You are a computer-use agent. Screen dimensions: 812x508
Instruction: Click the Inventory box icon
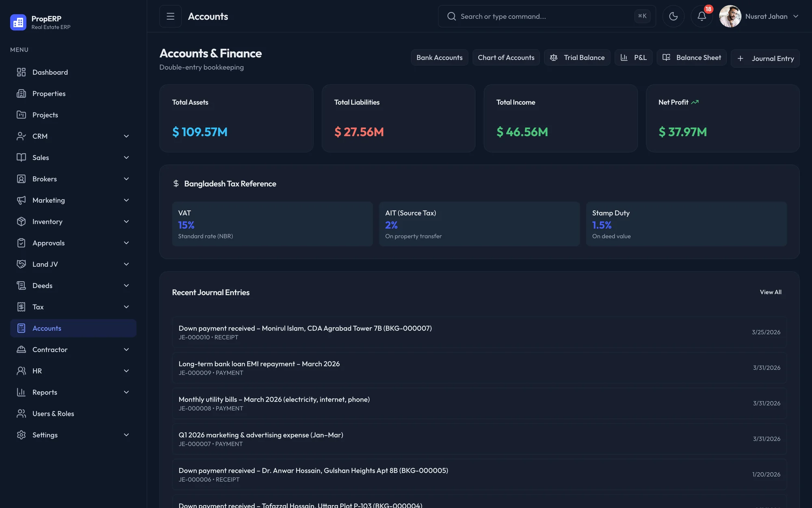click(x=21, y=221)
